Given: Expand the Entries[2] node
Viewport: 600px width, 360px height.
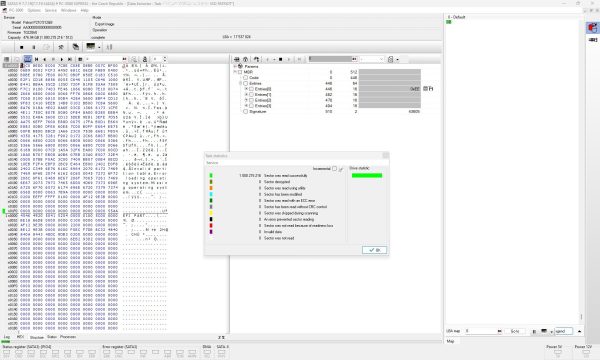Looking at the screenshot, I should (x=246, y=100).
